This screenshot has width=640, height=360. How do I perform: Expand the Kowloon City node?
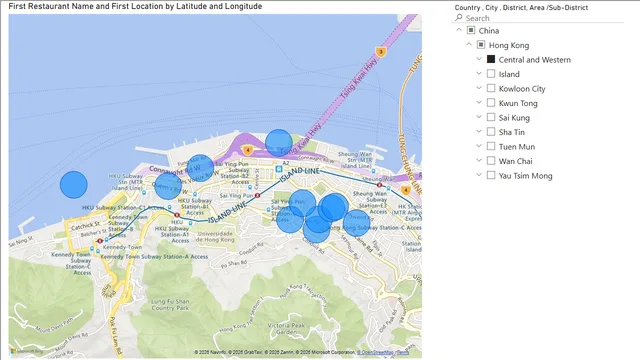pos(479,88)
